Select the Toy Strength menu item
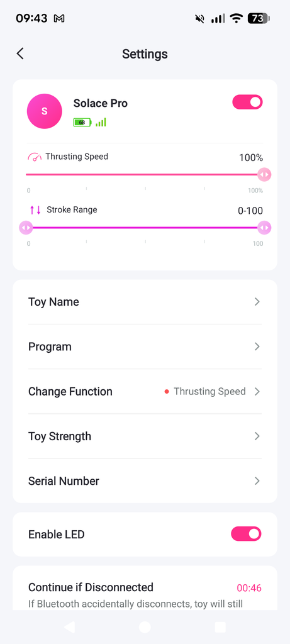Viewport: 290px width, 644px height. 145,436
